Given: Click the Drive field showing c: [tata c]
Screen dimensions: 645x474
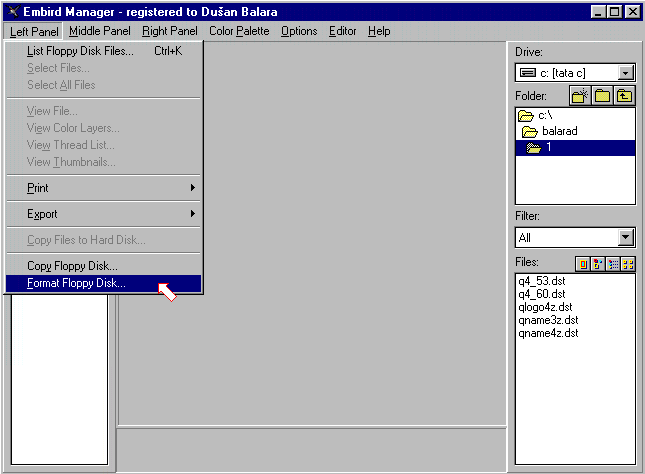Looking at the screenshot, I should click(x=575, y=73).
